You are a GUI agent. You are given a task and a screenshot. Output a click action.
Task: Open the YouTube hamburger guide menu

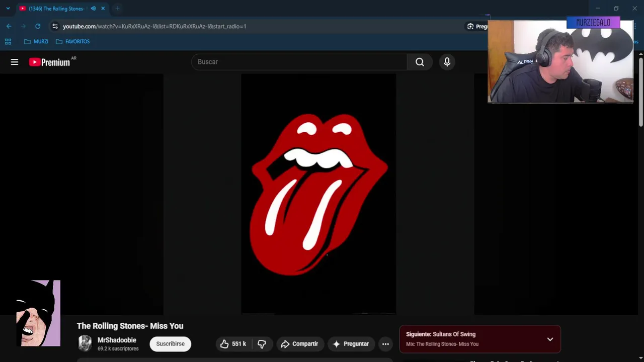pyautogui.click(x=14, y=62)
